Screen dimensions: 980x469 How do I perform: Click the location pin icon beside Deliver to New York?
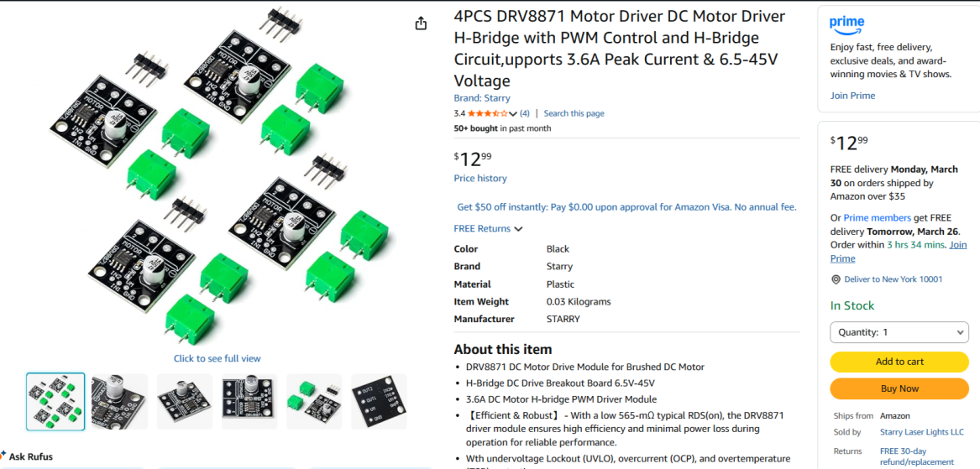click(836, 279)
